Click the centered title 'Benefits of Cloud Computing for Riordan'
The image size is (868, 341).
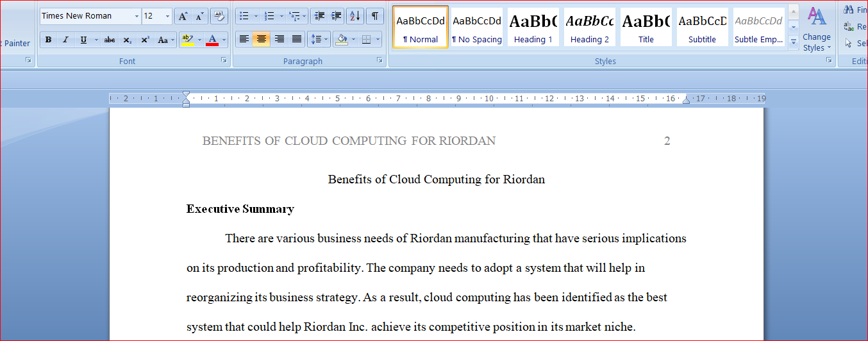coord(437,179)
